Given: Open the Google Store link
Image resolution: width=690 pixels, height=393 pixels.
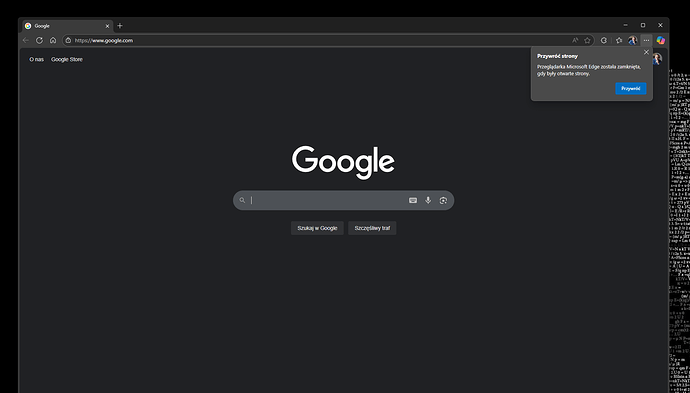Looking at the screenshot, I should click(67, 59).
